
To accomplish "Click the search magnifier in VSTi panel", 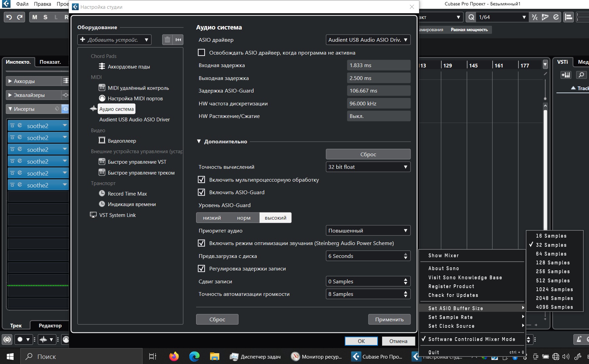I will [x=581, y=75].
